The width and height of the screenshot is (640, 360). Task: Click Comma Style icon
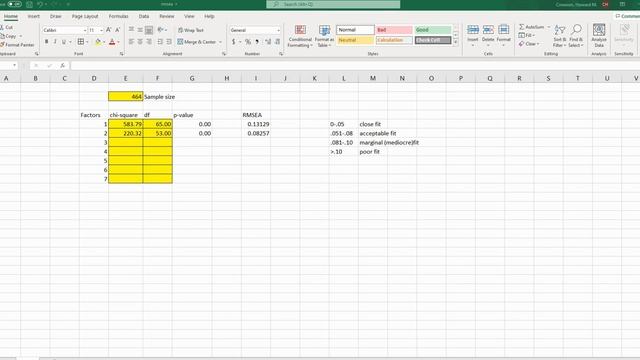257,42
